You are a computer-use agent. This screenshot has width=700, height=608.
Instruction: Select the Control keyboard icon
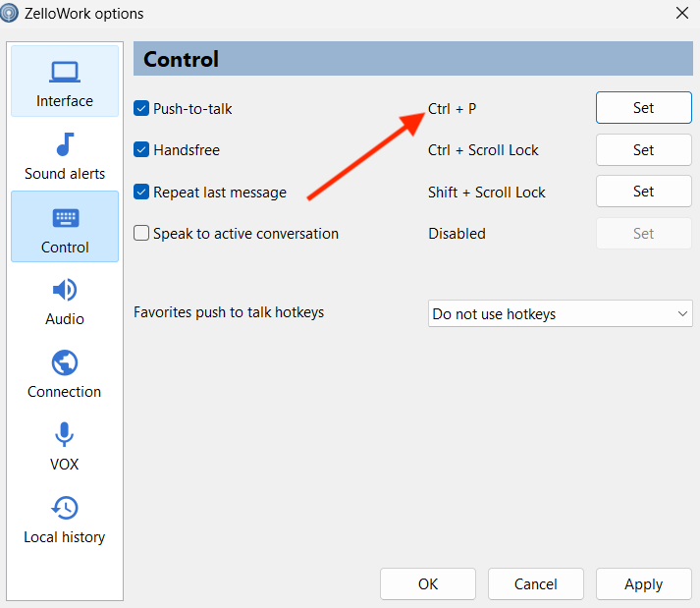pos(66,218)
